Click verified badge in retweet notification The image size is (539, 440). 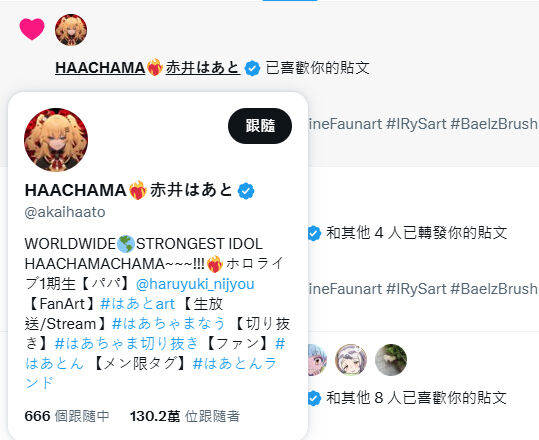314,233
